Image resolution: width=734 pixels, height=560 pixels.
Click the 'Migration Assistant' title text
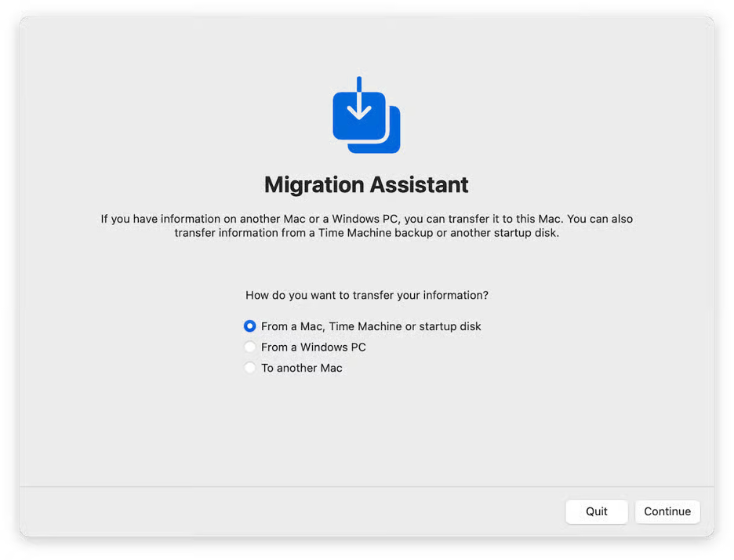click(365, 184)
